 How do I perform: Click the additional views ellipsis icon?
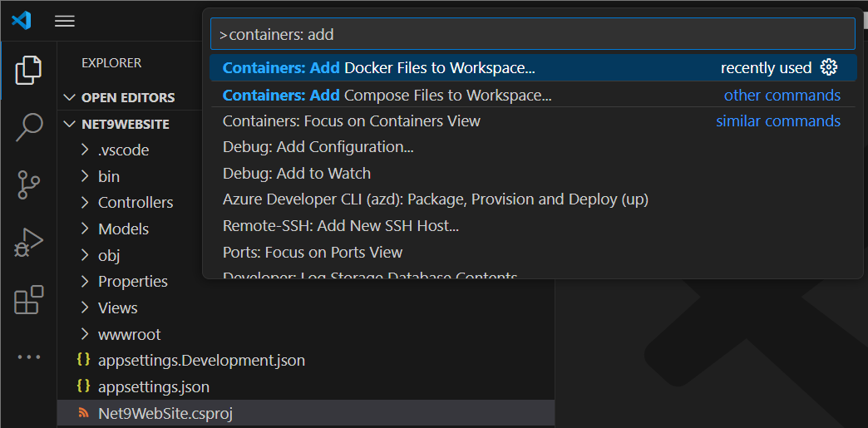28,357
